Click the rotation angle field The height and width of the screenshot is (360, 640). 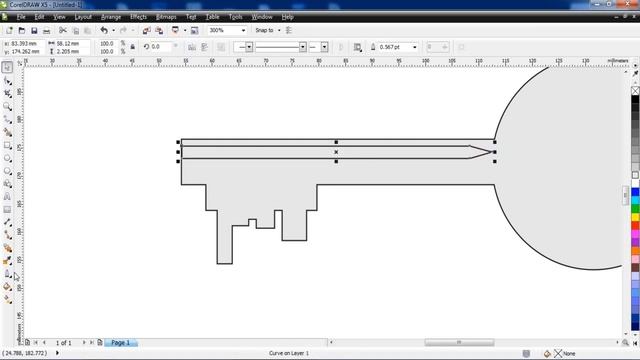click(160, 47)
